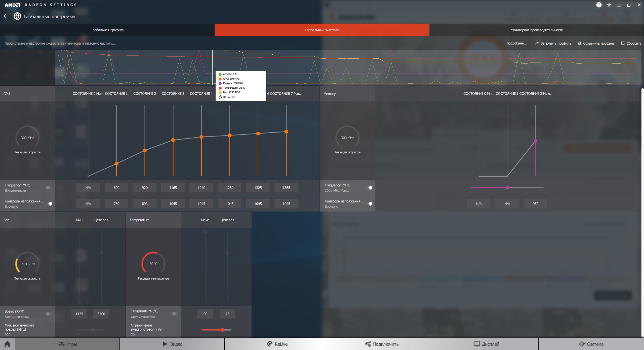Toggle GPU Frequency (MHz) dynamic switch
Screen dimensions: 644x350
(49, 188)
